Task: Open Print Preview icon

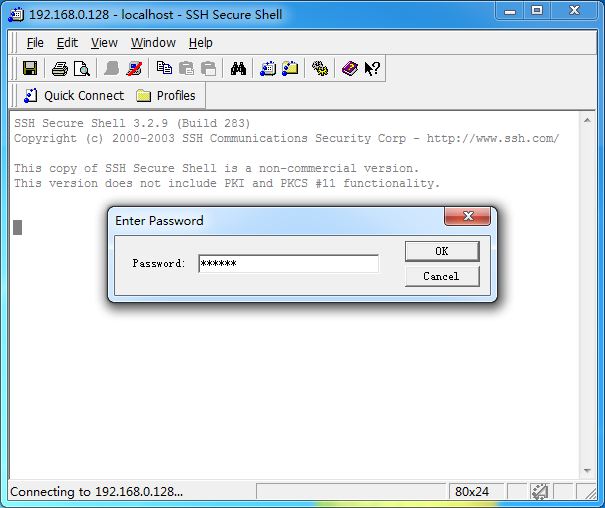Action: pyautogui.click(x=82, y=69)
